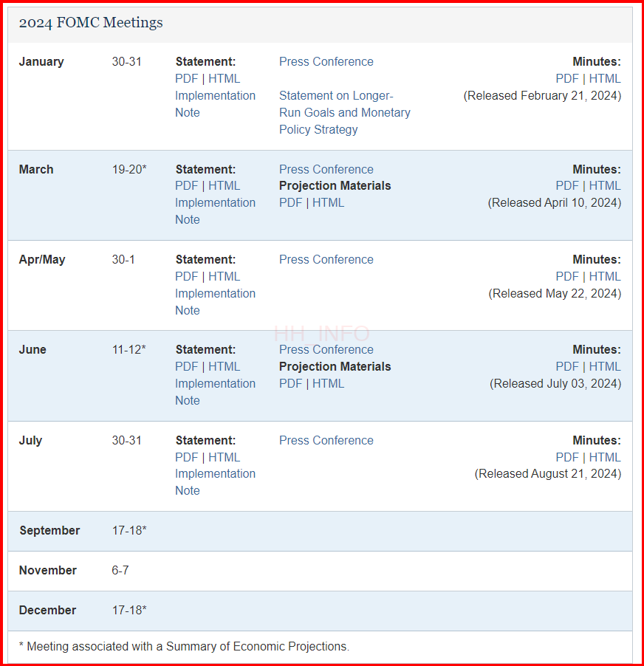Click the '2024 FOMC Meetings' heading
Screen dimensions: 644x666
pos(91,22)
